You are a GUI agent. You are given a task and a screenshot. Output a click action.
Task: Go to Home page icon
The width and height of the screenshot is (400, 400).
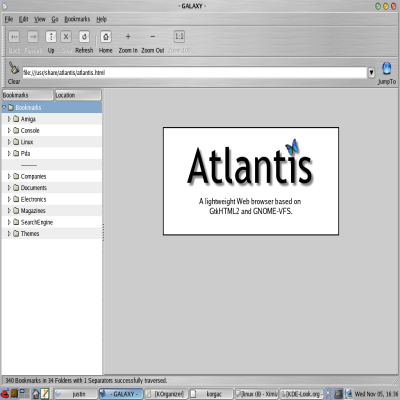pos(106,37)
